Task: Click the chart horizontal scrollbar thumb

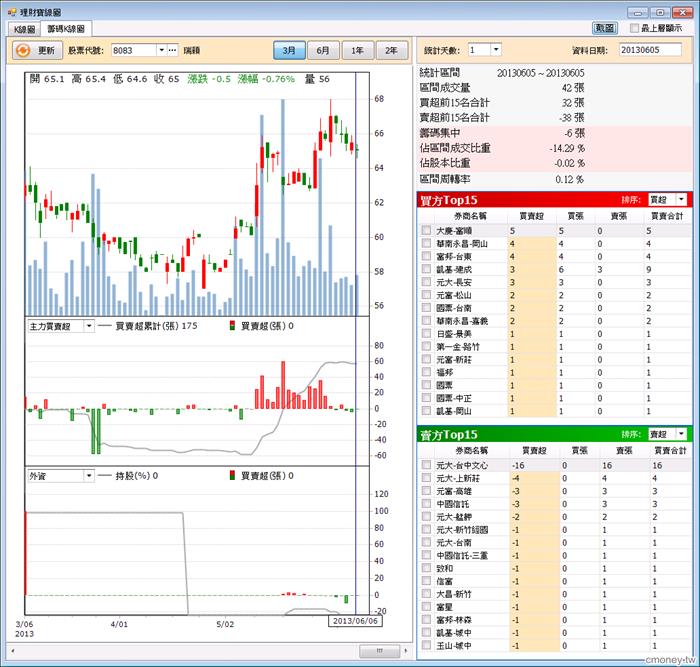Action: (x=379, y=651)
